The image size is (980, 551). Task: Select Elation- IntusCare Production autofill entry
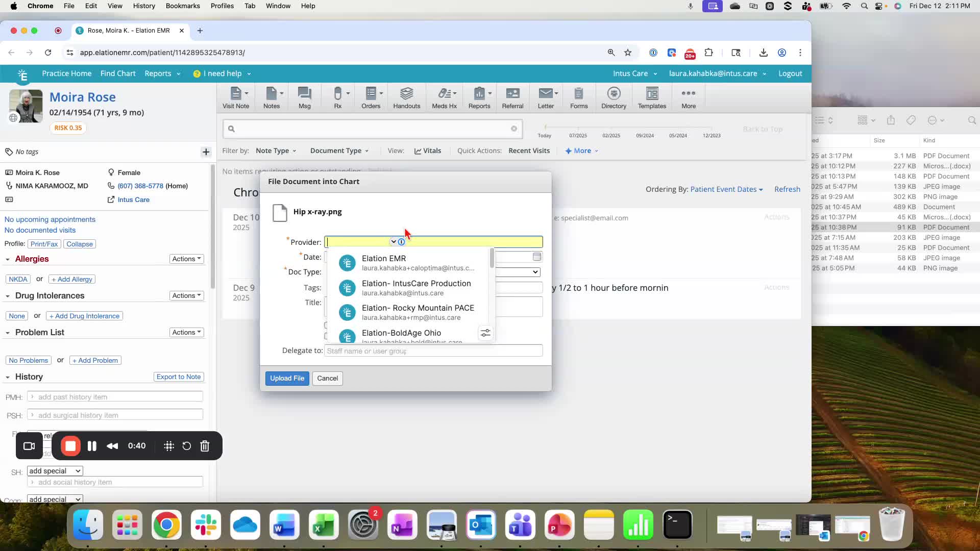[407, 288]
